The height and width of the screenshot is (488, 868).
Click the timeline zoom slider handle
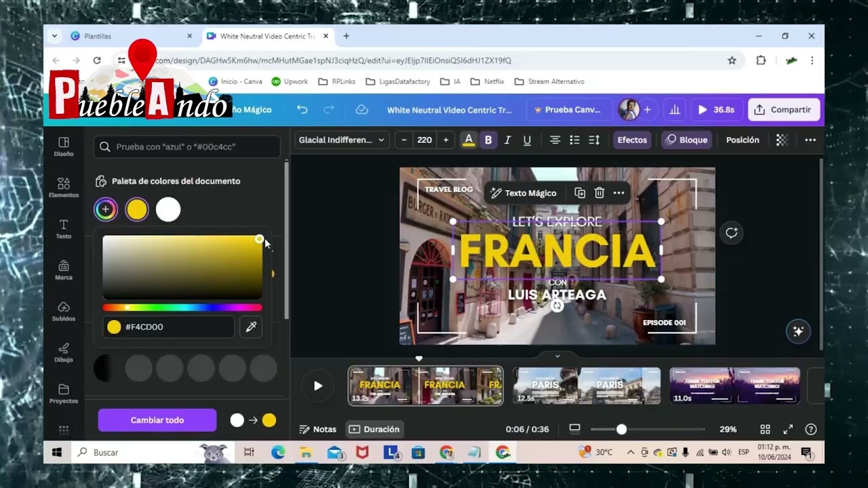point(621,429)
